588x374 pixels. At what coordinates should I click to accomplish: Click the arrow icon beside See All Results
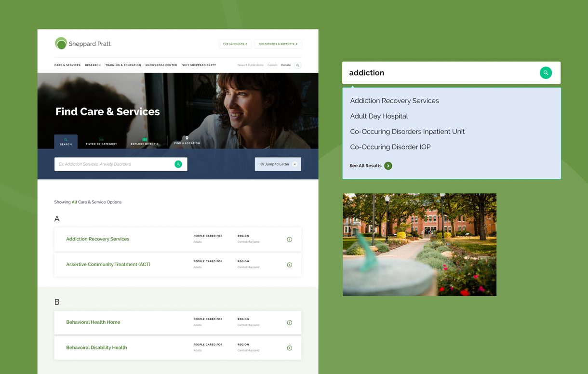pyautogui.click(x=388, y=166)
